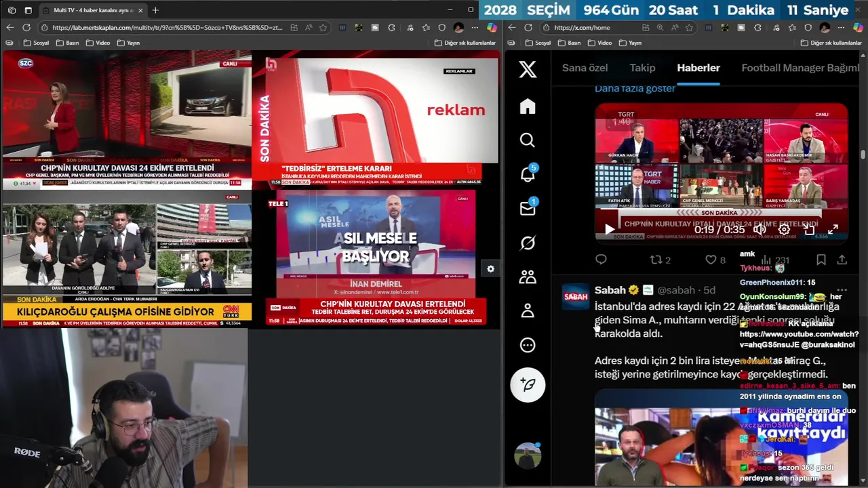Switch to Takip tab

point(642,68)
